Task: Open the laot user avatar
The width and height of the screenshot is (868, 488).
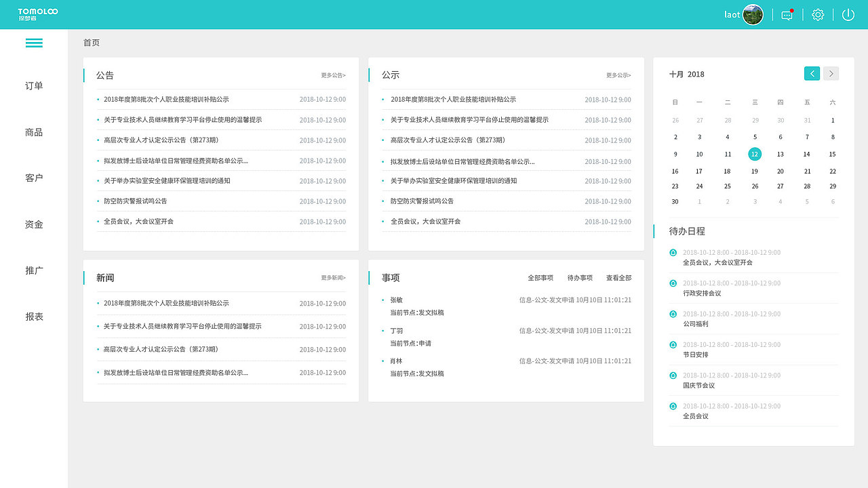Action: [x=753, y=14]
